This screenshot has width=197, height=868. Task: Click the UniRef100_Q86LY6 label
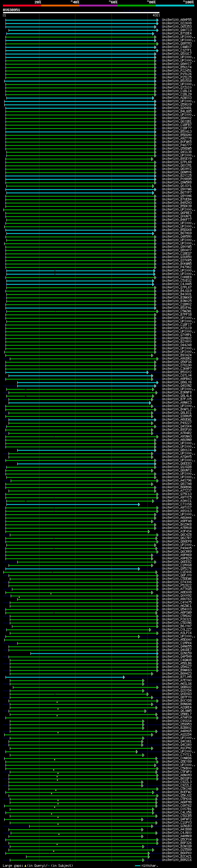click(177, 382)
